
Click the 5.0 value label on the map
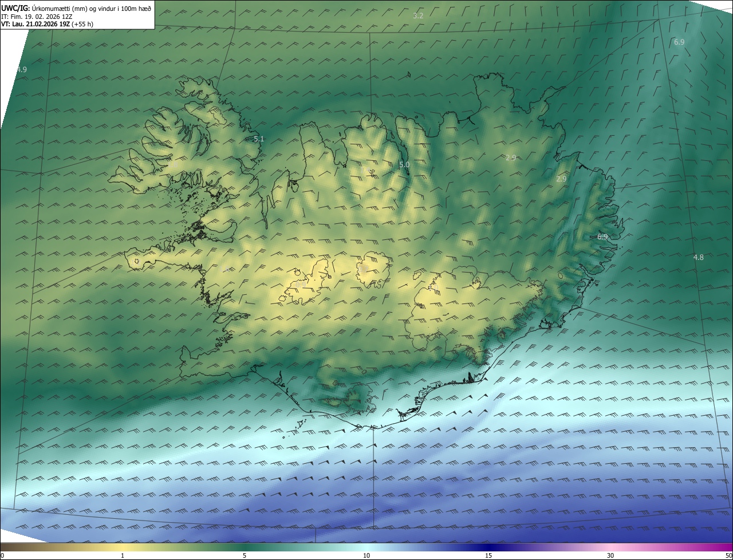click(x=404, y=165)
